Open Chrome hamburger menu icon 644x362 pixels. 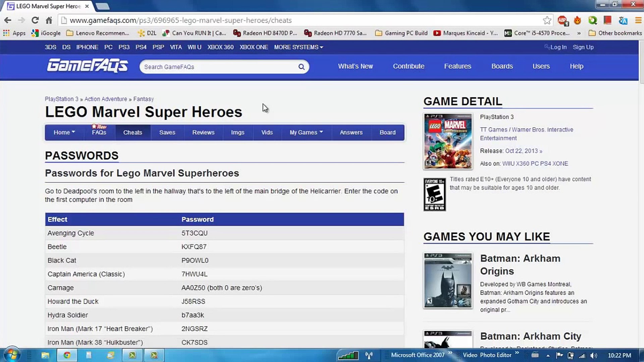[638, 20]
